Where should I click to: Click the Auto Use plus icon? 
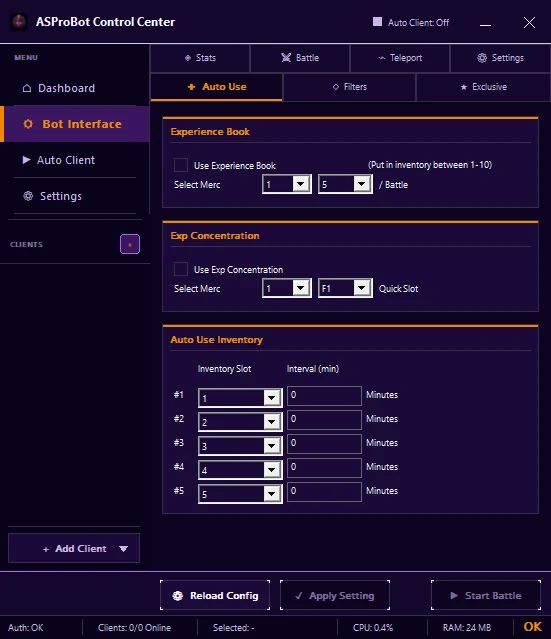[191, 87]
